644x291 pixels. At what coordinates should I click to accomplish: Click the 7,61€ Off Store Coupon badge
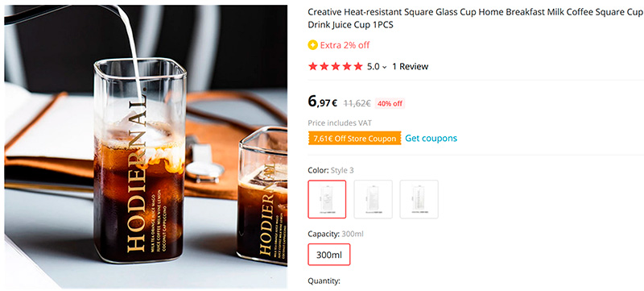354,139
